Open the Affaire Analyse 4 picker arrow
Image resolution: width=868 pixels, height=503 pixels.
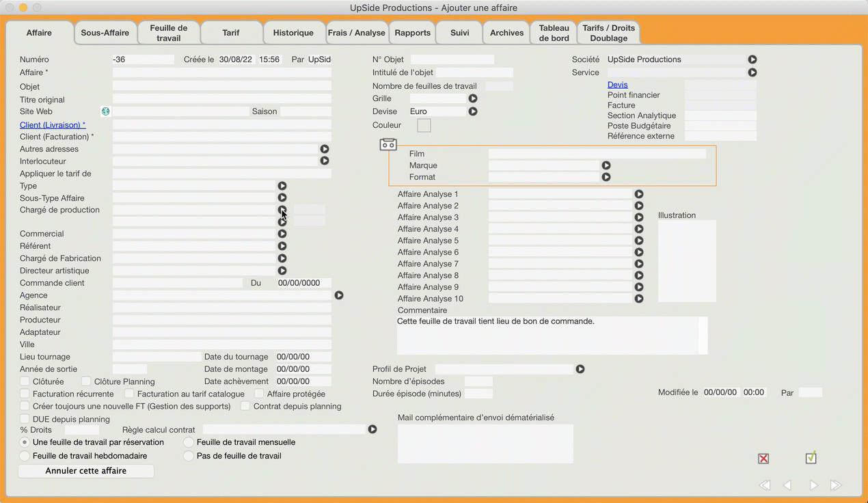point(639,229)
